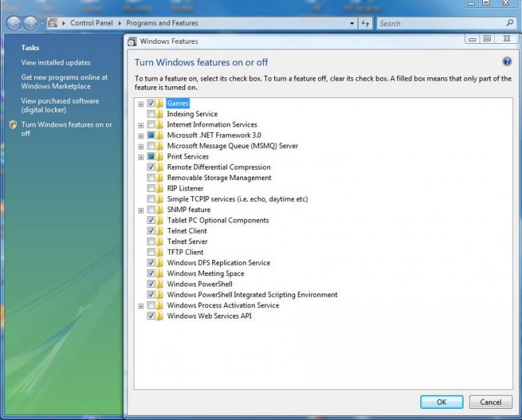Click the Print Services folder icon
This screenshot has width=522, height=420.
(160, 156)
